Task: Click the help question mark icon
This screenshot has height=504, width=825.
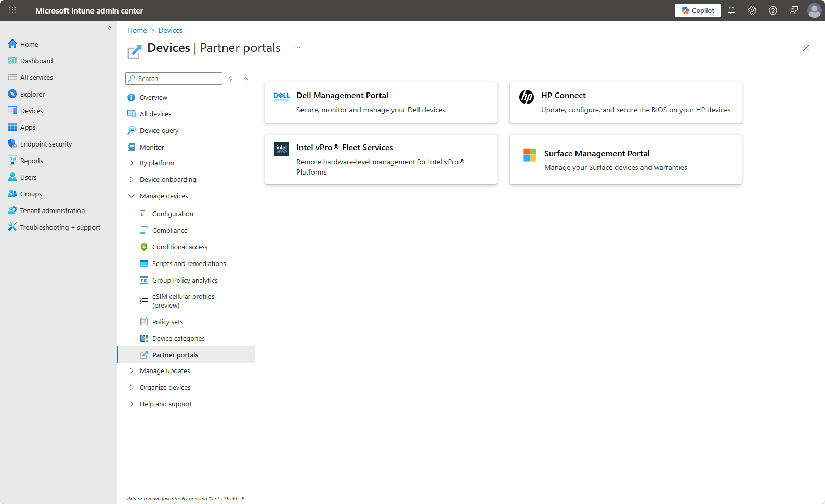Action: click(x=773, y=10)
